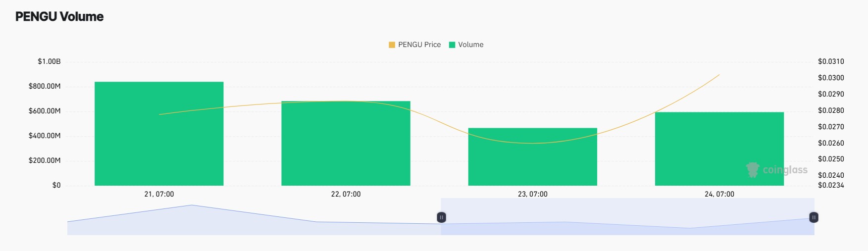
Task: Click the coinglass watermark text
Action: pyautogui.click(x=785, y=170)
